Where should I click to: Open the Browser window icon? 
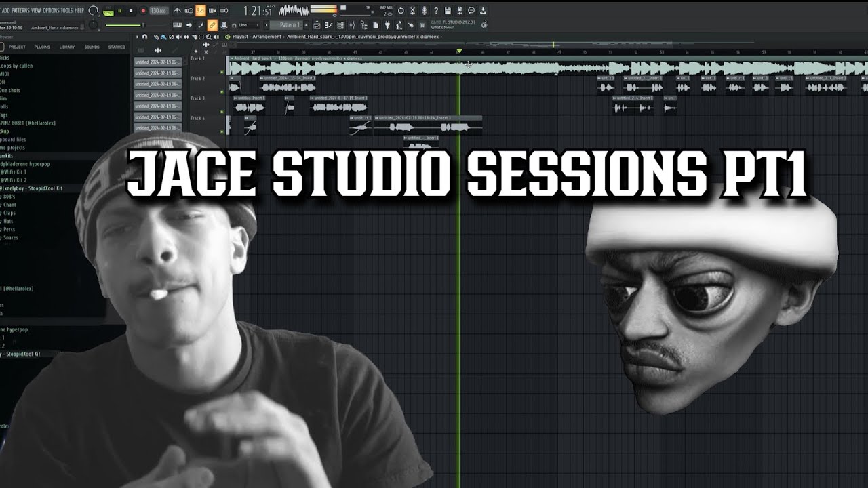click(363, 25)
